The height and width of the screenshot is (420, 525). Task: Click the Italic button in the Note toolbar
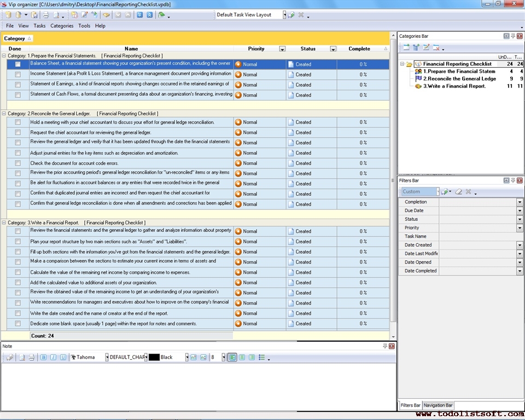(53, 357)
